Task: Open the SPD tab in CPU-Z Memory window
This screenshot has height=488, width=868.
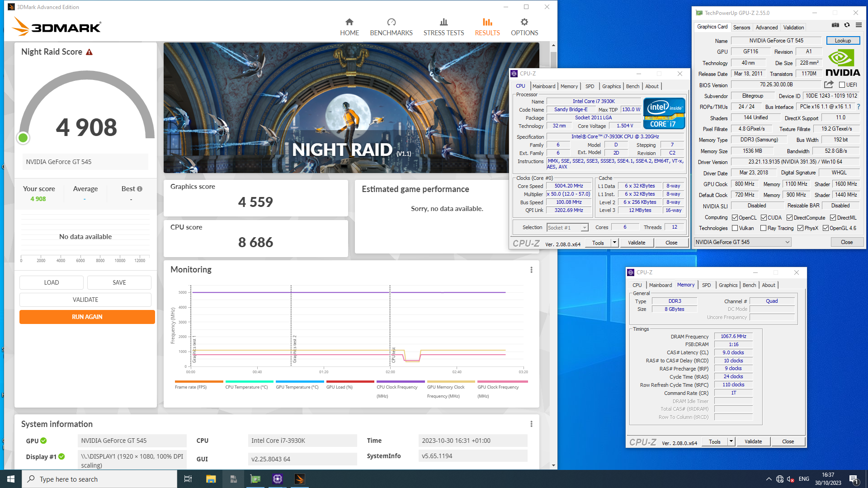Action: 706,285
